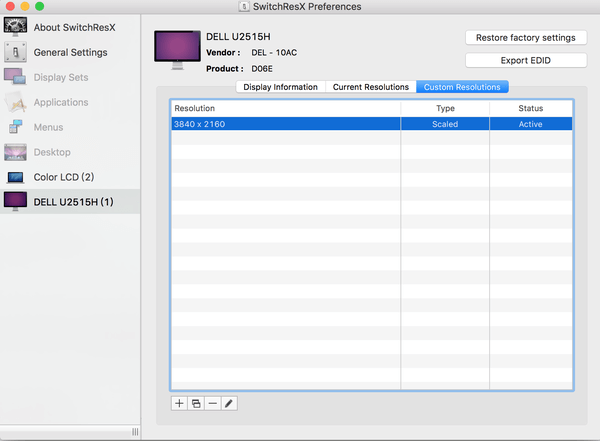Click the sidebar resize grip handle
This screenshot has height=441, width=600.
(x=135, y=432)
